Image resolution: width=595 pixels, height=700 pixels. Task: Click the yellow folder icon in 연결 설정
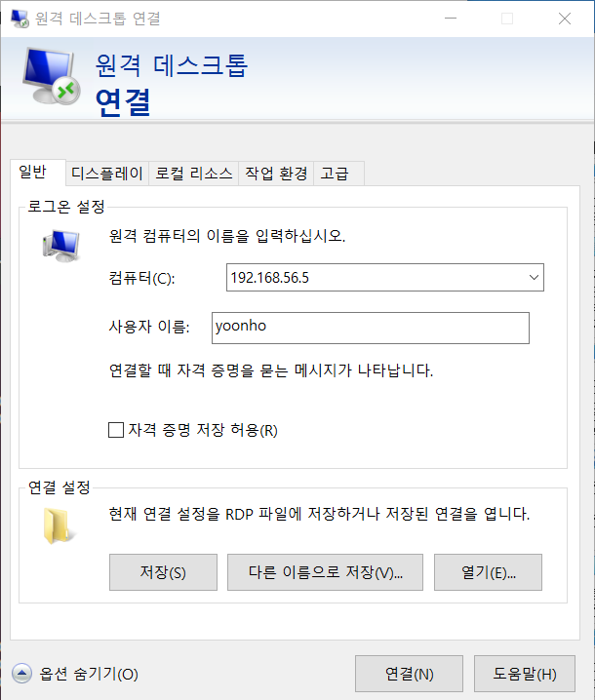[x=59, y=526]
